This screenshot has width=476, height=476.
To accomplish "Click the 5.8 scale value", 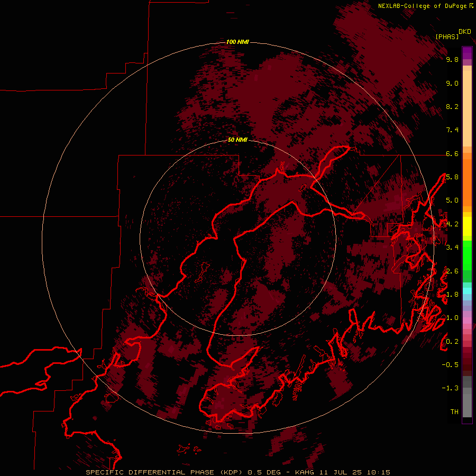I will coord(452,177).
